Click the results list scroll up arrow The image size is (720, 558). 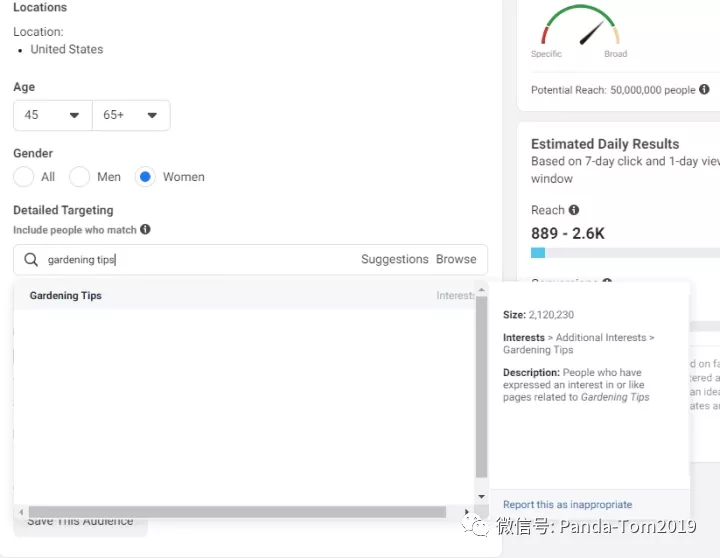pyautogui.click(x=481, y=290)
